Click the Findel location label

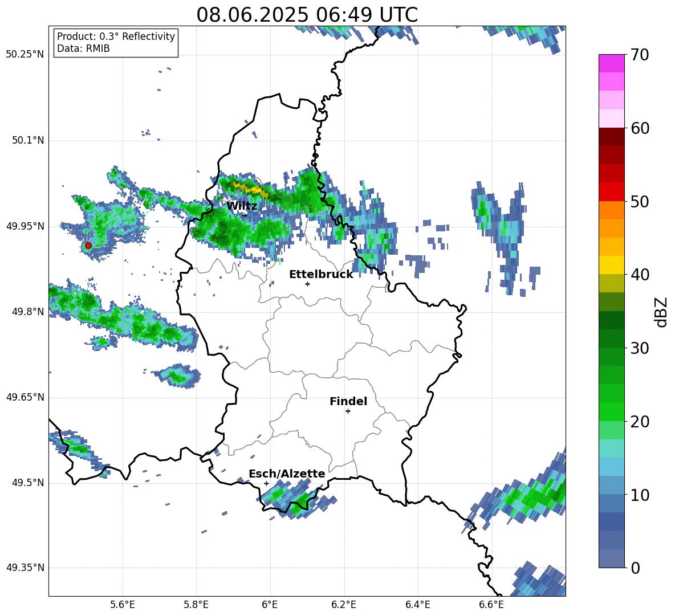[348, 401]
